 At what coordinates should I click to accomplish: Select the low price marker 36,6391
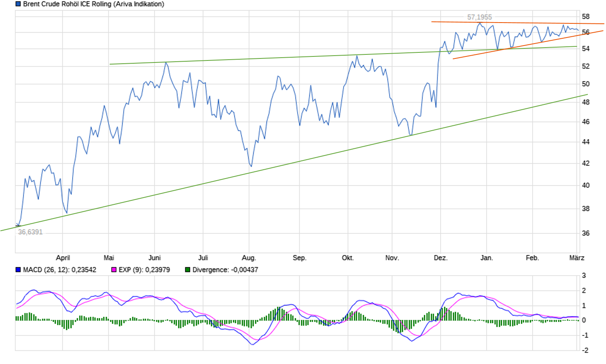(x=30, y=231)
